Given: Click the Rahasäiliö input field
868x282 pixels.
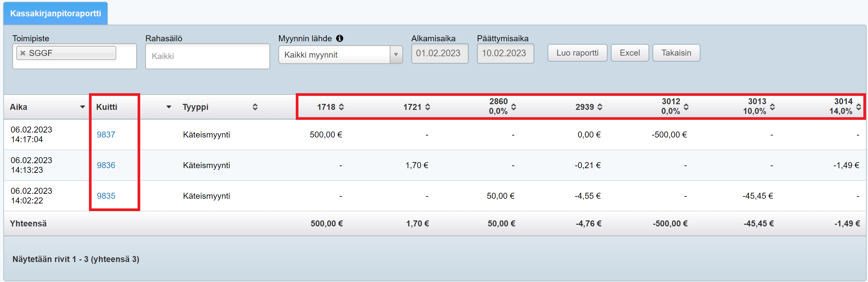Looking at the screenshot, I should click(207, 56).
